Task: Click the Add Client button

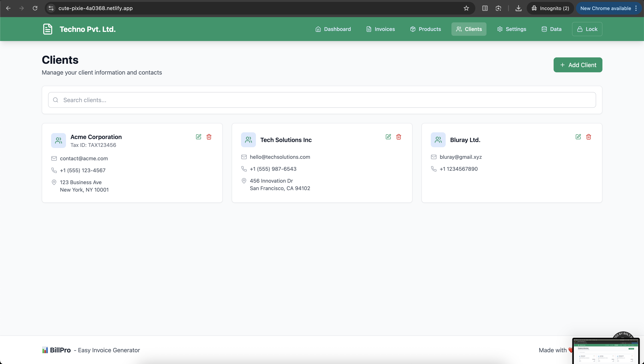Action: (x=578, y=65)
